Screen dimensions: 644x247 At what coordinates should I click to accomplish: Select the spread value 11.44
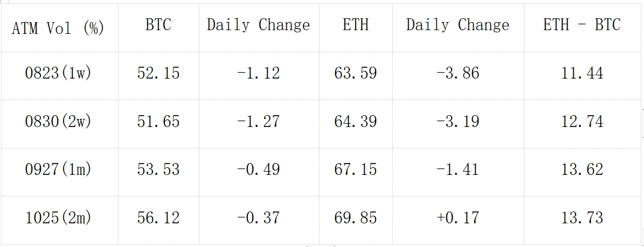click(x=581, y=73)
